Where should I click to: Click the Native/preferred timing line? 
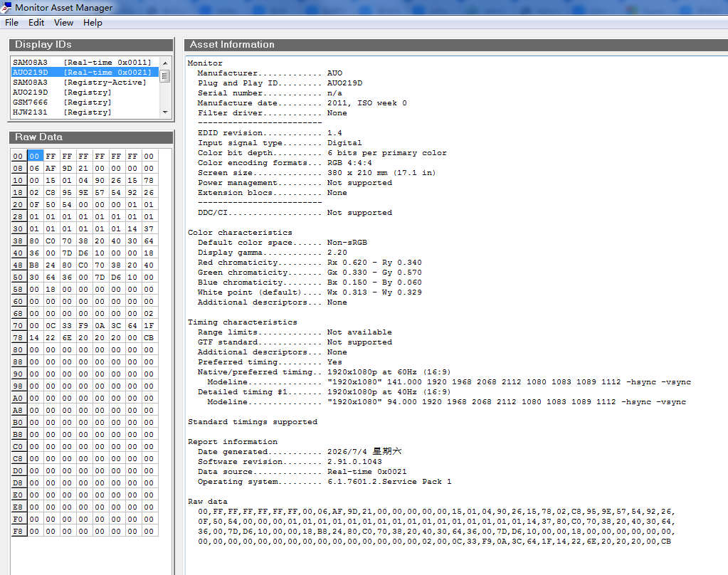click(324, 372)
